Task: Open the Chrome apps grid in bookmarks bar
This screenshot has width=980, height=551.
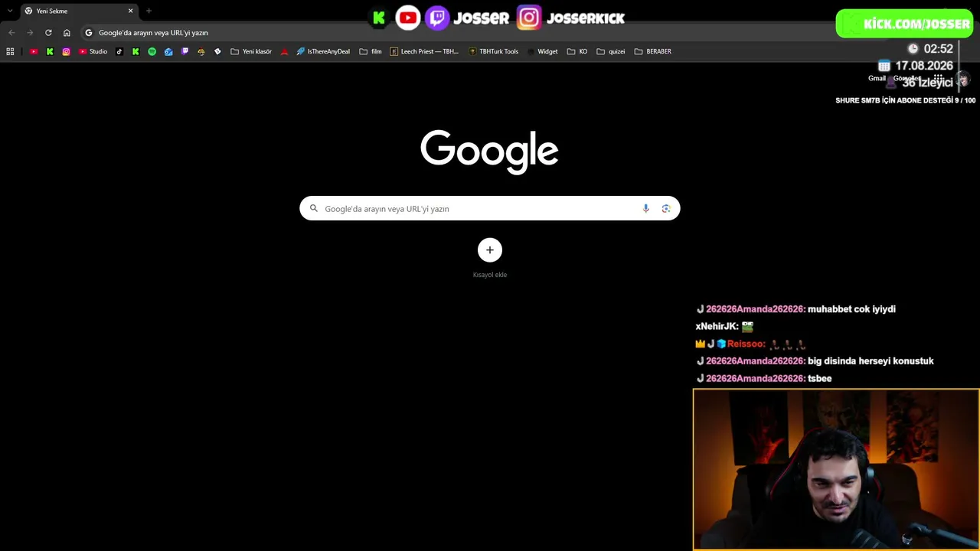Action: coord(10,51)
